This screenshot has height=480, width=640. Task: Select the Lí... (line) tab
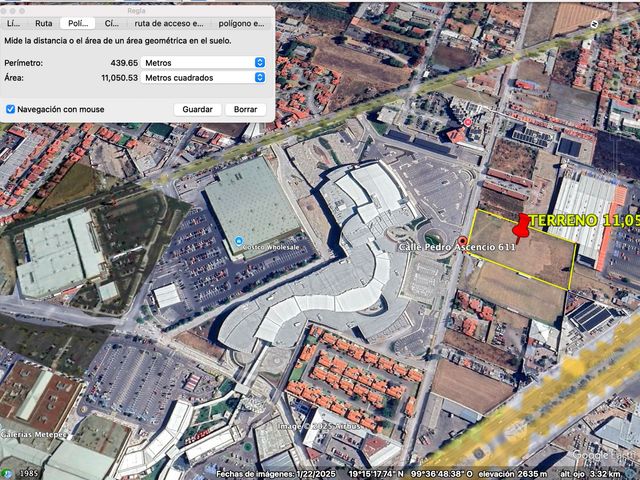[x=13, y=23]
